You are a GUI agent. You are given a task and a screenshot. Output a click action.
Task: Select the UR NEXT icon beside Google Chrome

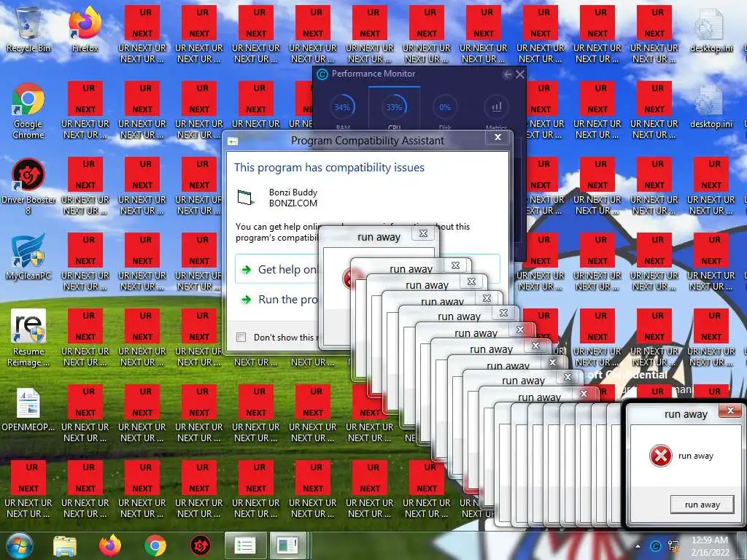tap(85, 111)
